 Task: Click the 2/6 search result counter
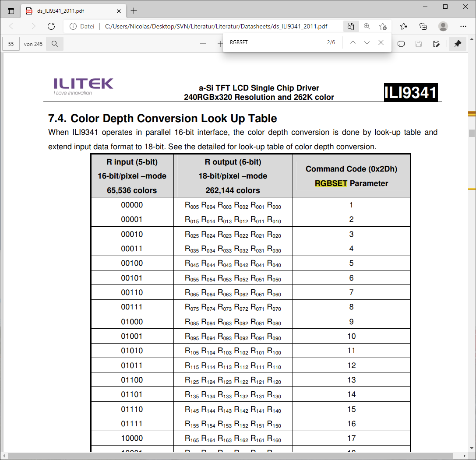[x=331, y=42]
